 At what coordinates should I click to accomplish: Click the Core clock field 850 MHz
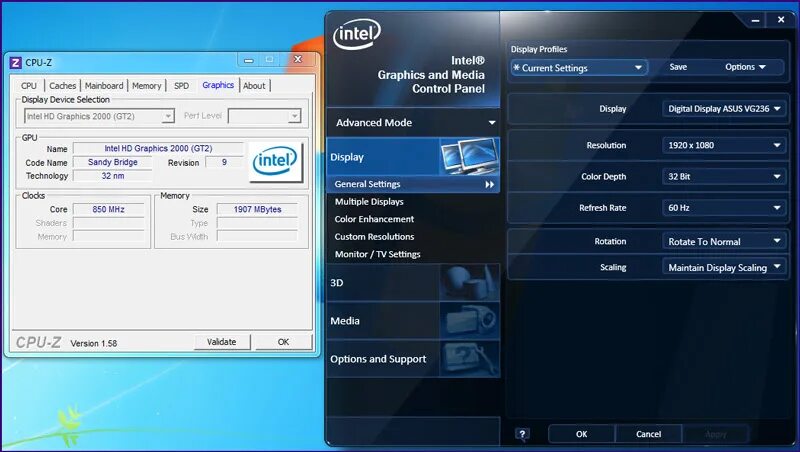point(109,209)
